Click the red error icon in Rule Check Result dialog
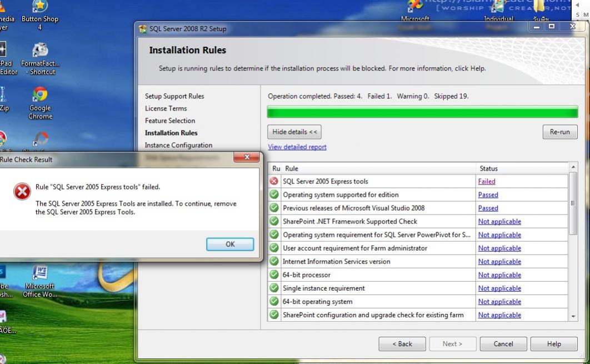The width and height of the screenshot is (590, 364). (x=22, y=192)
